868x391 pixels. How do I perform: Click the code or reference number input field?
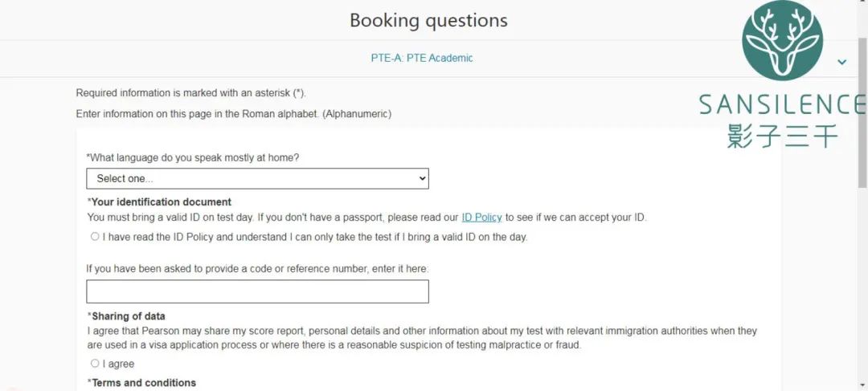pos(257,291)
